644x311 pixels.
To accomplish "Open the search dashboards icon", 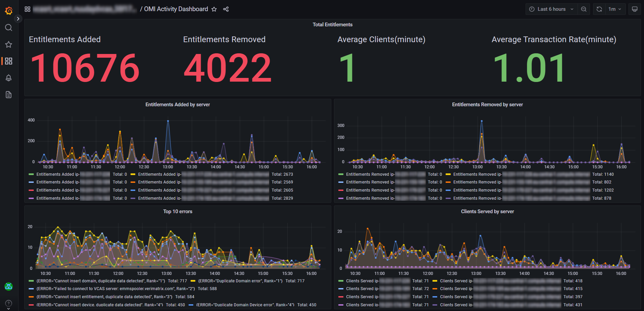I will (9, 28).
